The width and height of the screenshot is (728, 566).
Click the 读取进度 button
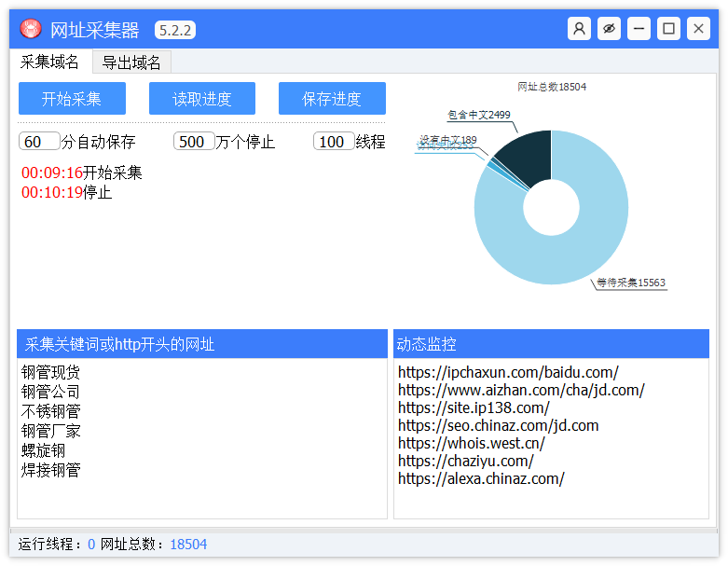click(x=202, y=99)
